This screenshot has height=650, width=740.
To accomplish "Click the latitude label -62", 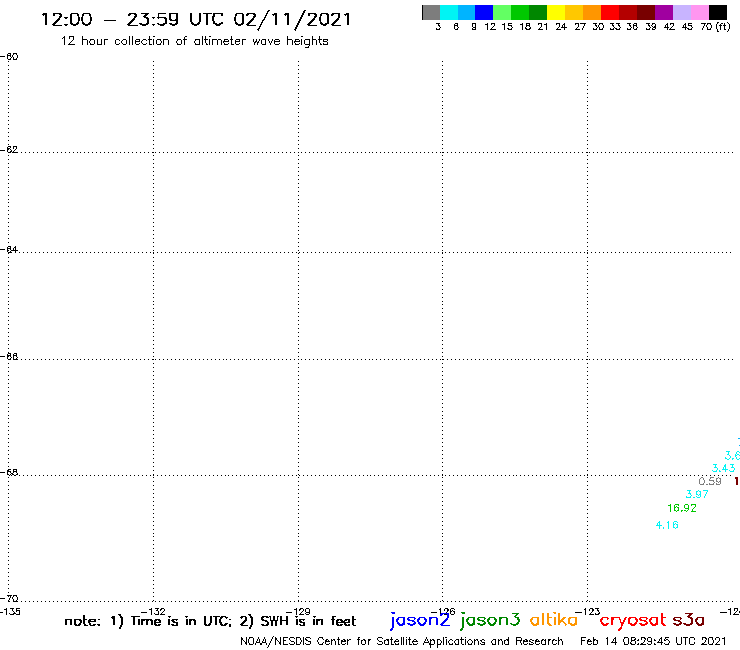I will [x=9, y=149].
